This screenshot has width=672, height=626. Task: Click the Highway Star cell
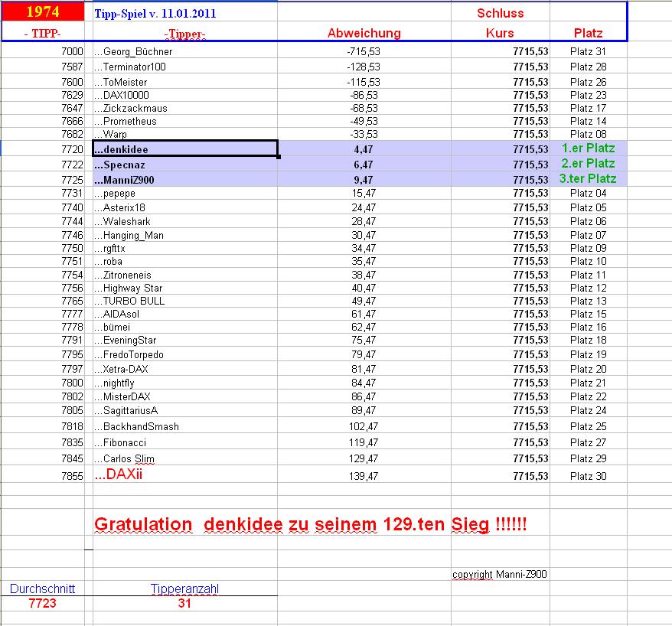[x=185, y=288]
